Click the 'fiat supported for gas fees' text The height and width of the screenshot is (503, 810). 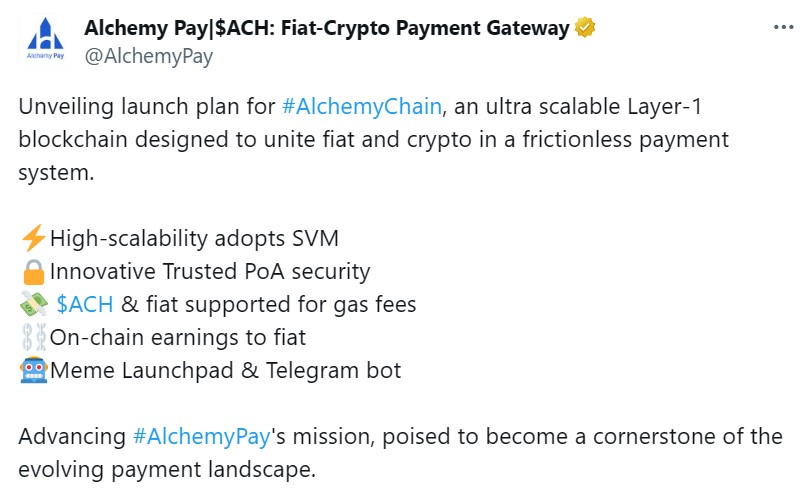tap(281, 304)
